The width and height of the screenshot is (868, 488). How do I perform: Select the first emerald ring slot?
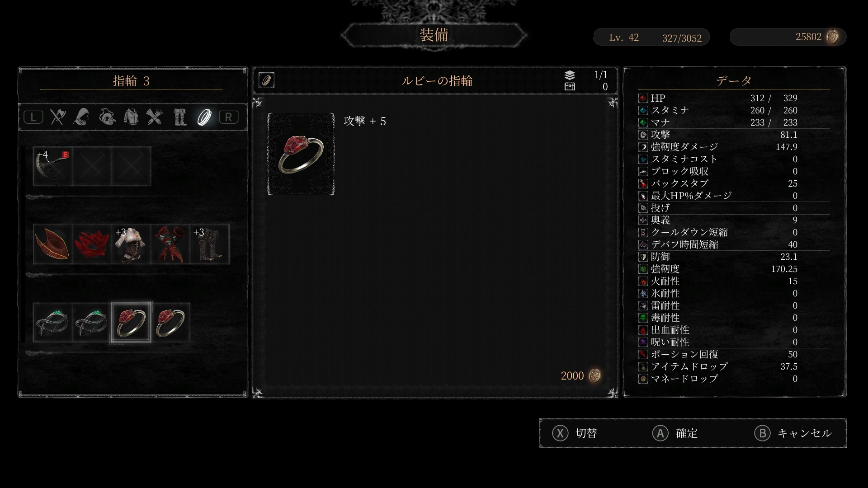tap(53, 322)
